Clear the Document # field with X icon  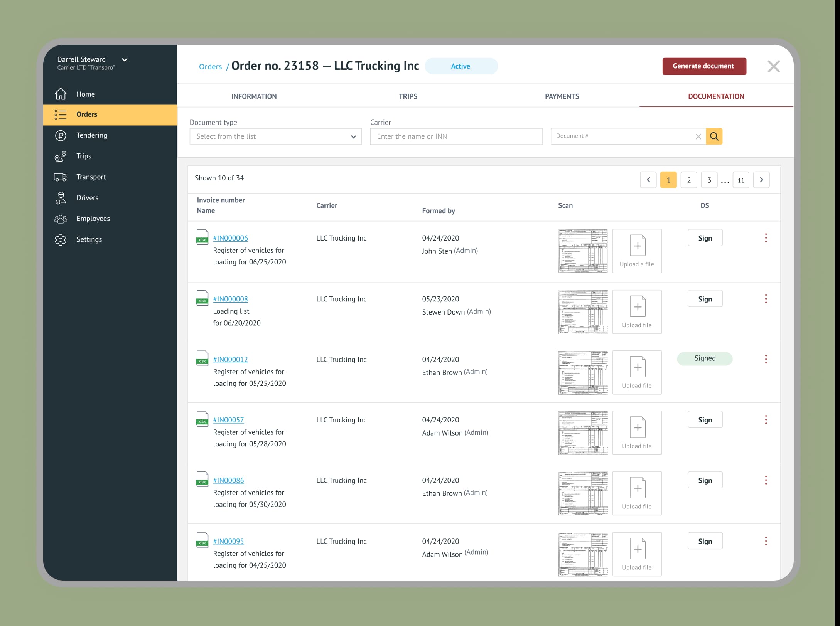[698, 136]
